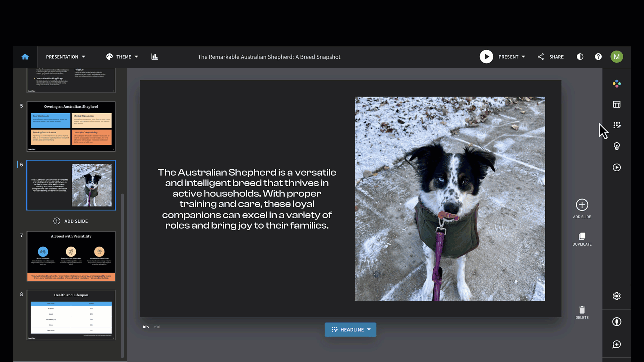Open the theme colors palette in the right sidebar

(x=616, y=84)
